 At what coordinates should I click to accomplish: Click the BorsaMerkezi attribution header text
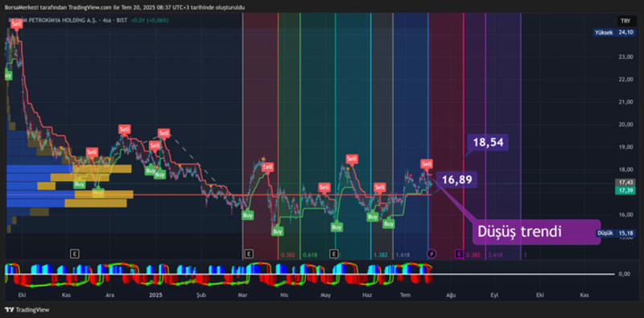[125, 7]
